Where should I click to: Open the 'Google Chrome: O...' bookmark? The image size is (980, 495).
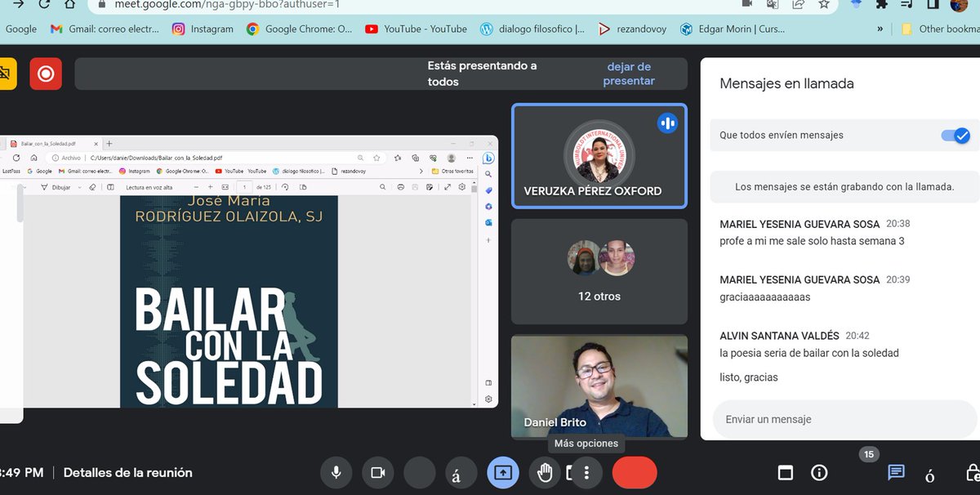click(x=300, y=29)
